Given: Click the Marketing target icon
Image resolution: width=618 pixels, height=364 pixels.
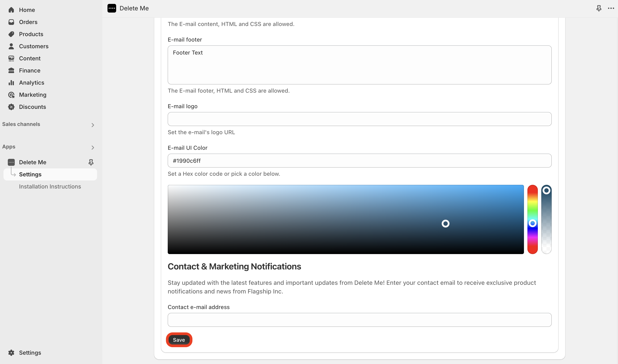Looking at the screenshot, I should click(11, 95).
